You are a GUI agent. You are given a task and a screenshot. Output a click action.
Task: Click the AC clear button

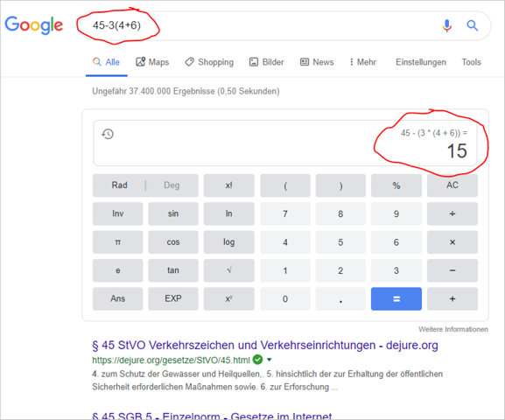pyautogui.click(x=452, y=185)
